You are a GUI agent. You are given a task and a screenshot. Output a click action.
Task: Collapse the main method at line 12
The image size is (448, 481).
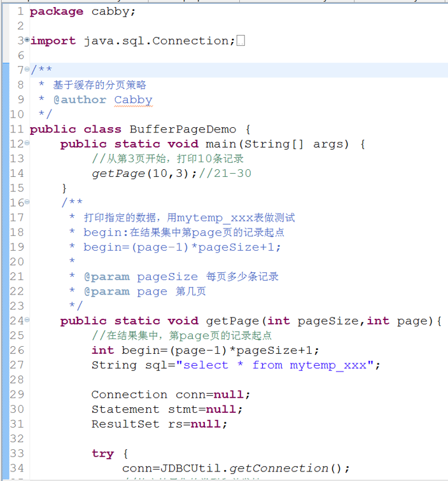click(x=27, y=143)
